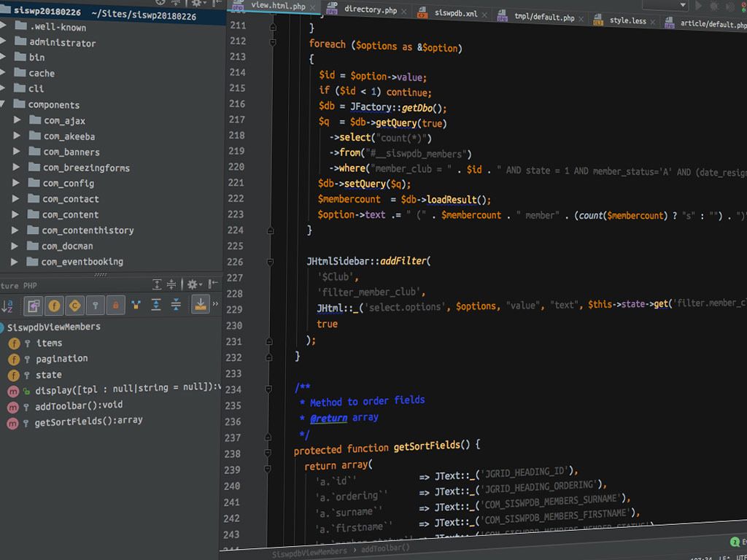Switch to the directory.php tab
Screen dimensions: 747x560
370,9
